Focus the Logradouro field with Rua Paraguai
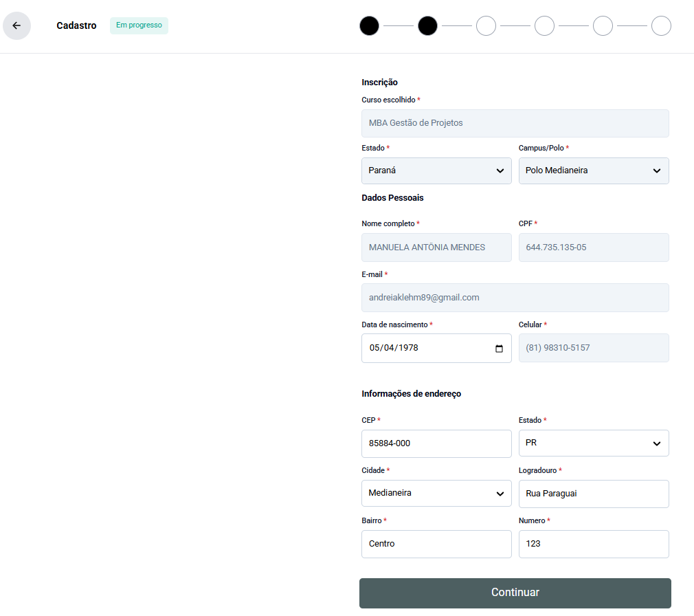The height and width of the screenshot is (616, 694). tap(594, 494)
